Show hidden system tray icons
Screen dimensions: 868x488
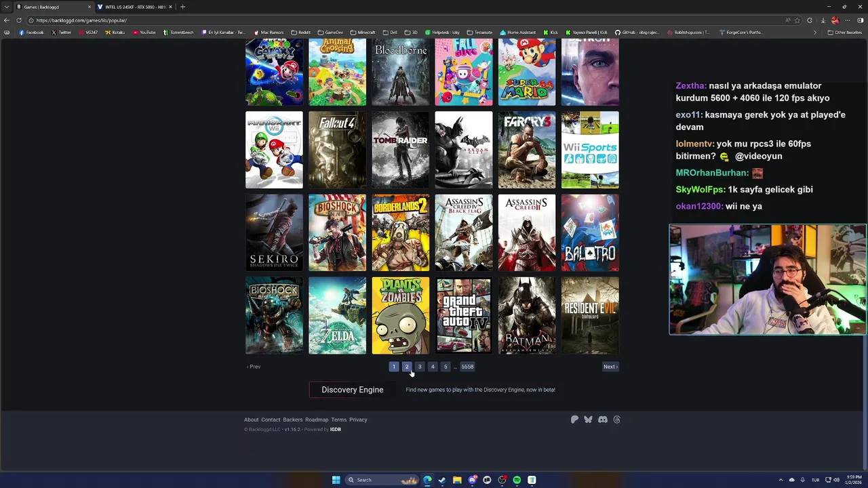click(781, 480)
